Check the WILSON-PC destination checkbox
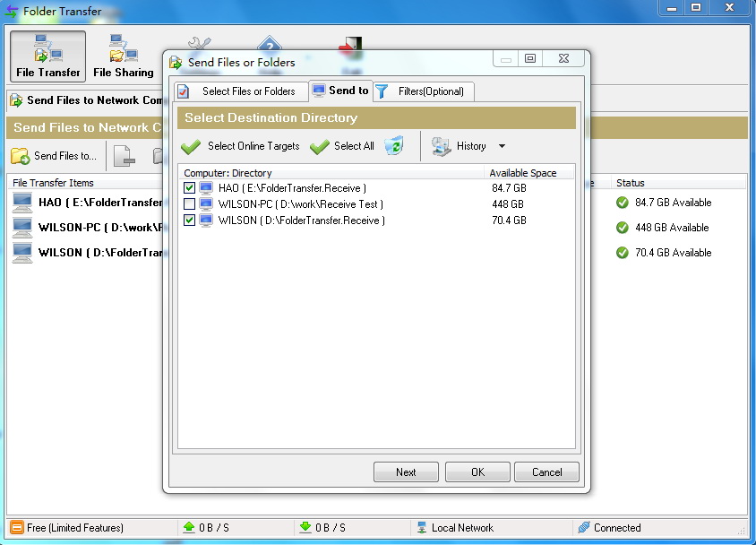 [190, 204]
